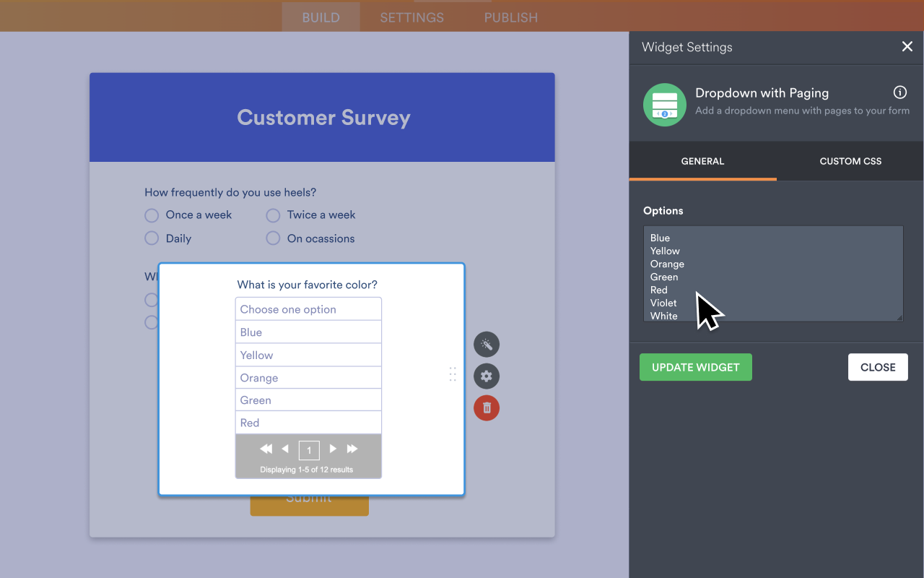Click the drag handle dots beside the widget

[x=453, y=374]
